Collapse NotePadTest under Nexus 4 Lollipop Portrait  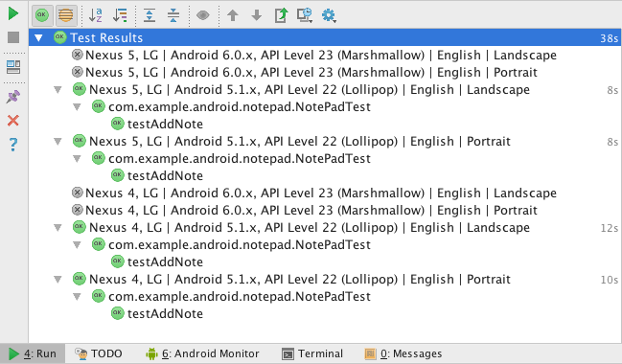point(77,297)
